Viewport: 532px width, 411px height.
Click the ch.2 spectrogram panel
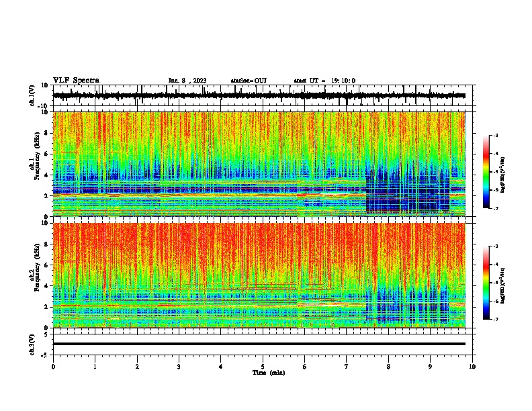pyautogui.click(x=259, y=275)
